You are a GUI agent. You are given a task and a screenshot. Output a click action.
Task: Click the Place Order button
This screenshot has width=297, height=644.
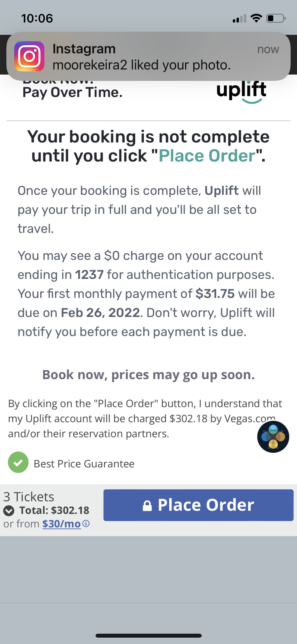(x=198, y=505)
